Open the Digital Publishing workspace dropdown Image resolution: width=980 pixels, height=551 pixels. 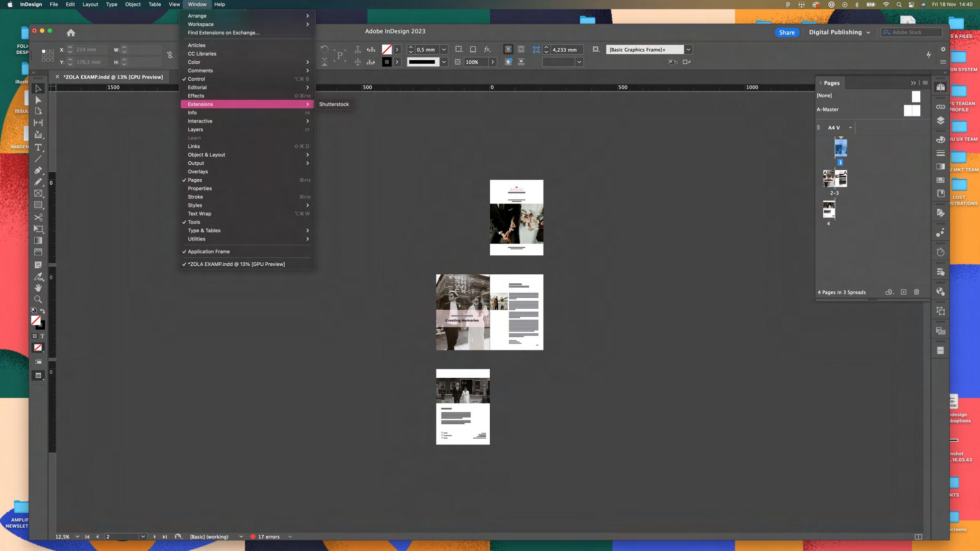click(839, 32)
